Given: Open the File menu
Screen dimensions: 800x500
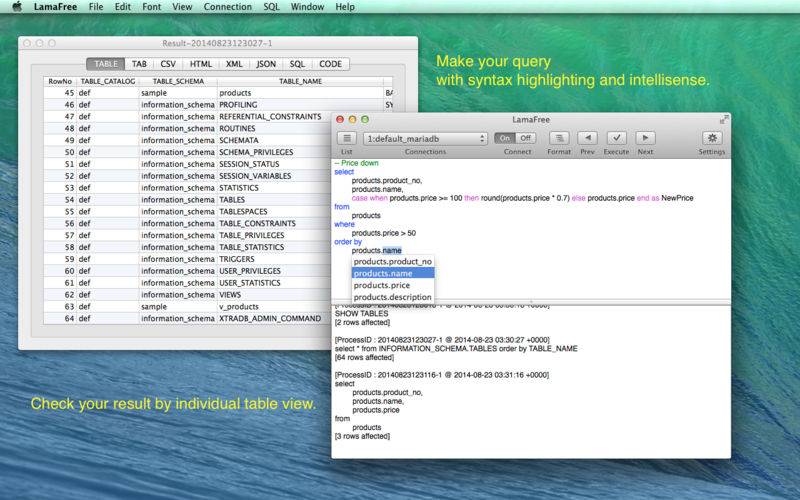Looking at the screenshot, I should coord(95,7).
